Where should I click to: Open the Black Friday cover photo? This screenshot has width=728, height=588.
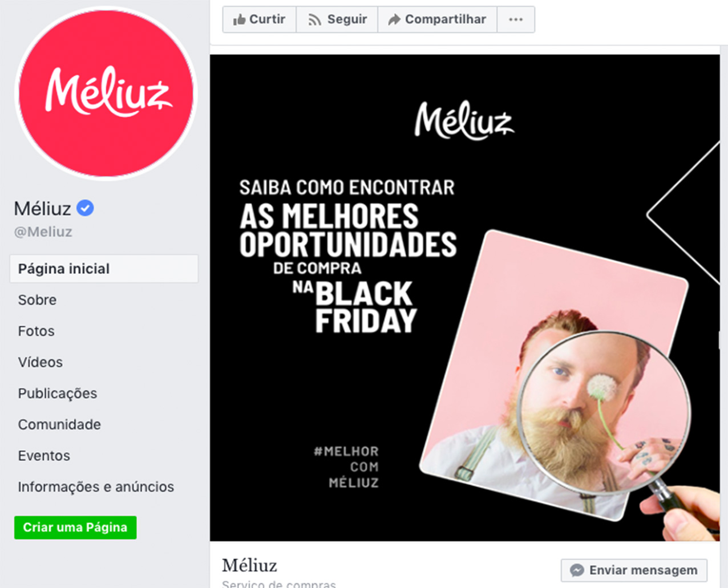tap(464, 298)
